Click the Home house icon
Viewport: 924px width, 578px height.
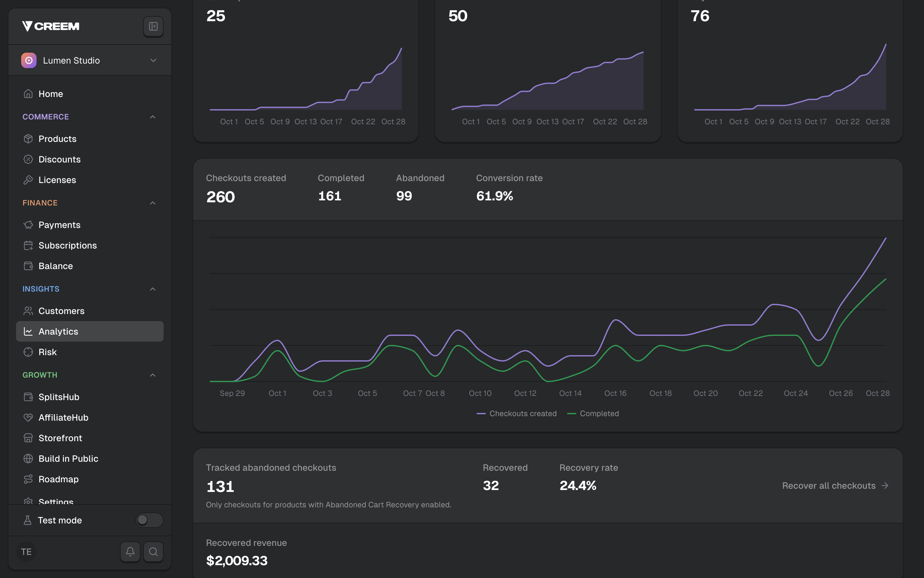28,94
